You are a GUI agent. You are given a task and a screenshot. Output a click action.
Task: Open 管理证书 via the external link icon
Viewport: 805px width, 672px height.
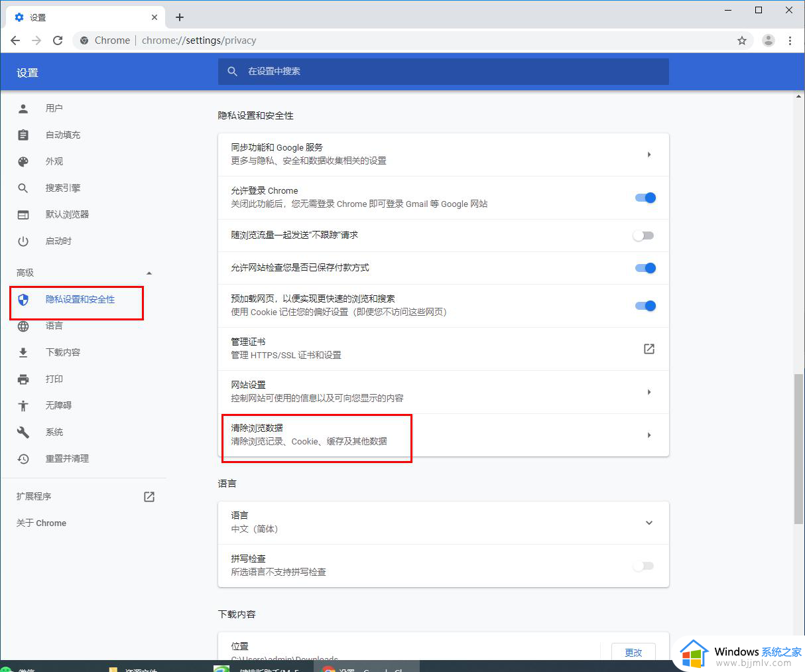649,348
